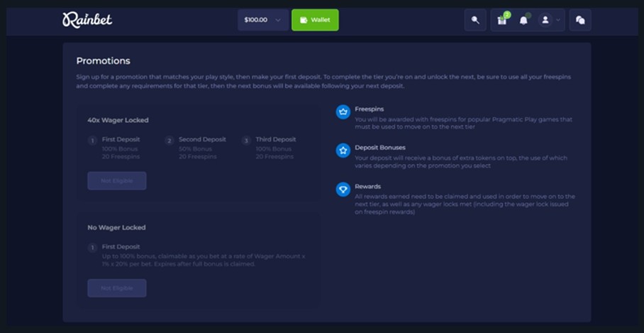Viewport: 644px width, 333px height.
Task: Select the Second Deposit step
Action: (201, 140)
